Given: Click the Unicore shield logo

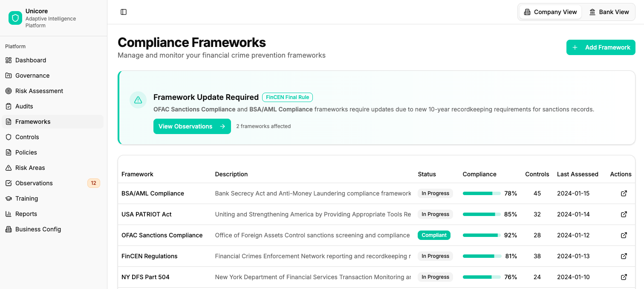Looking at the screenshot, I should [x=15, y=18].
